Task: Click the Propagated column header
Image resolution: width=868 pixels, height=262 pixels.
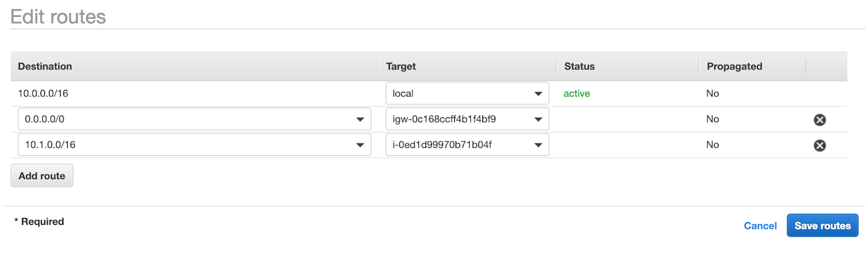Action: pyautogui.click(x=734, y=66)
